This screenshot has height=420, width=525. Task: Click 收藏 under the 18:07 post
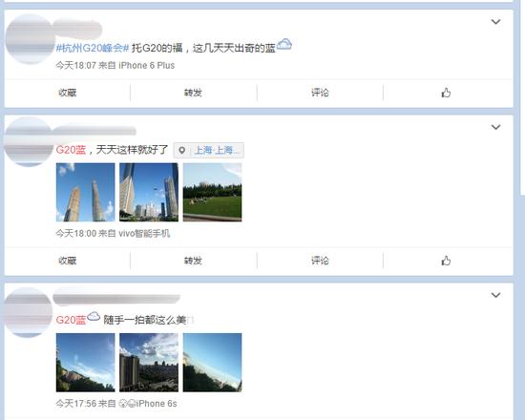pyautogui.click(x=68, y=93)
